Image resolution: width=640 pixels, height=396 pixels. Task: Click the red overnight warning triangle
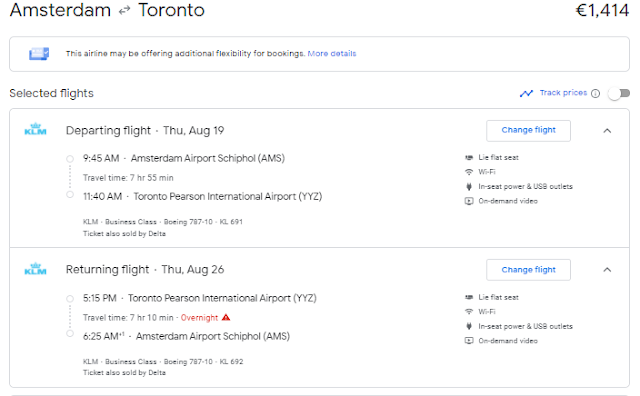click(x=226, y=317)
